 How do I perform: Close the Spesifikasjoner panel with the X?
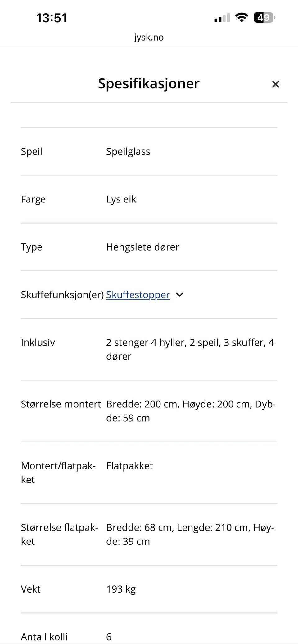point(275,84)
